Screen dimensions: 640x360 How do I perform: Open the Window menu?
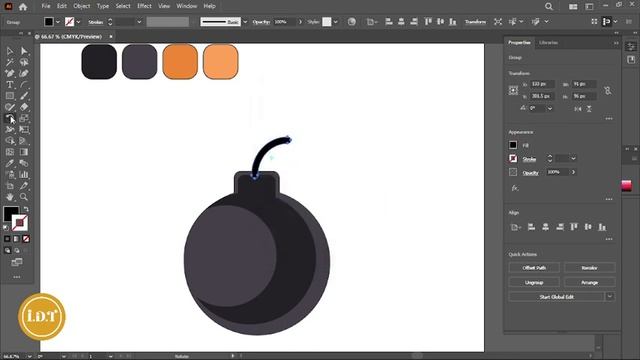[x=187, y=6]
